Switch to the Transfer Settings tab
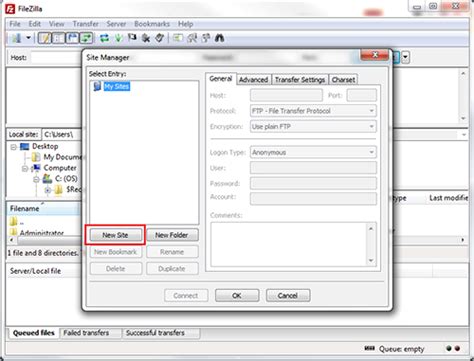 click(x=300, y=80)
